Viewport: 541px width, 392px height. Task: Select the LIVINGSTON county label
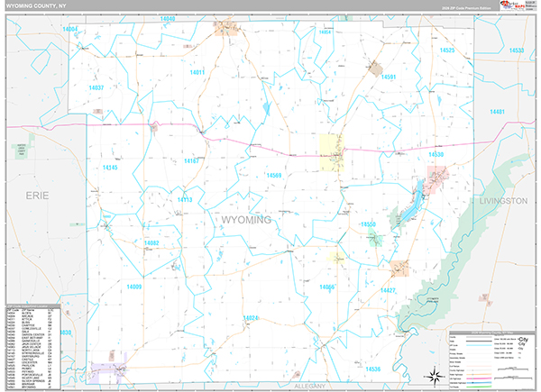click(503, 201)
